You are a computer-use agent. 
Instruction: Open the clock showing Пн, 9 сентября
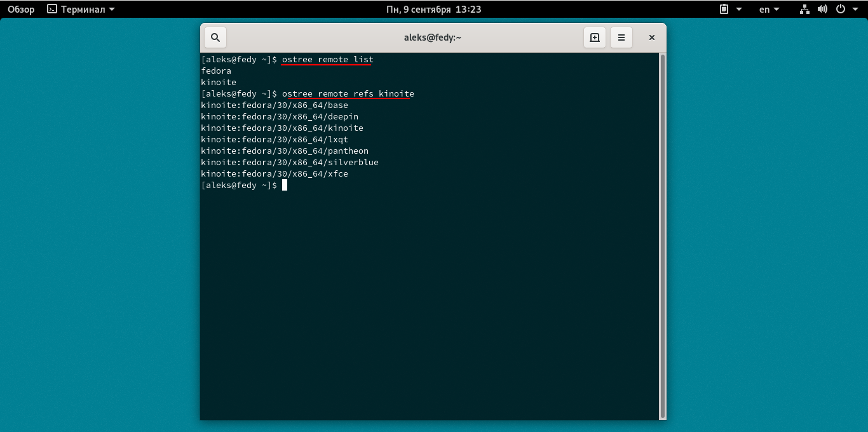coord(433,10)
